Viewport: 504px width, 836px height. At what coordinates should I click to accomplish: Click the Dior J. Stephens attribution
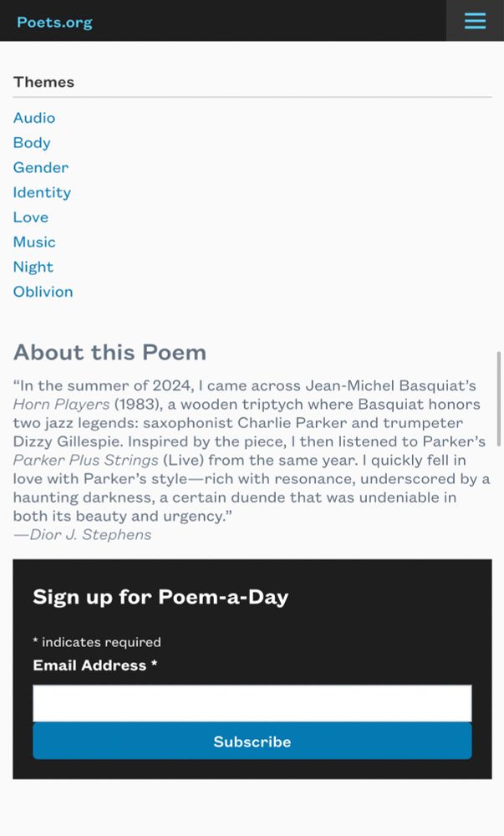coord(83,535)
